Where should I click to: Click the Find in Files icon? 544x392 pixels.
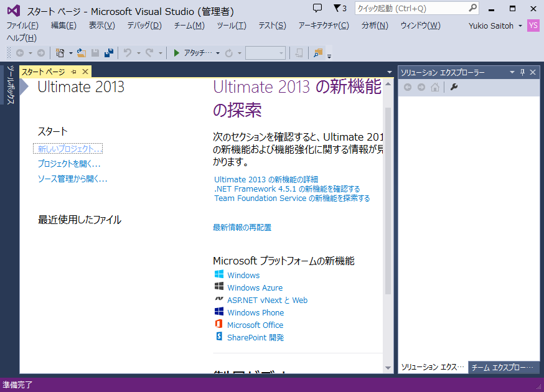pos(318,54)
